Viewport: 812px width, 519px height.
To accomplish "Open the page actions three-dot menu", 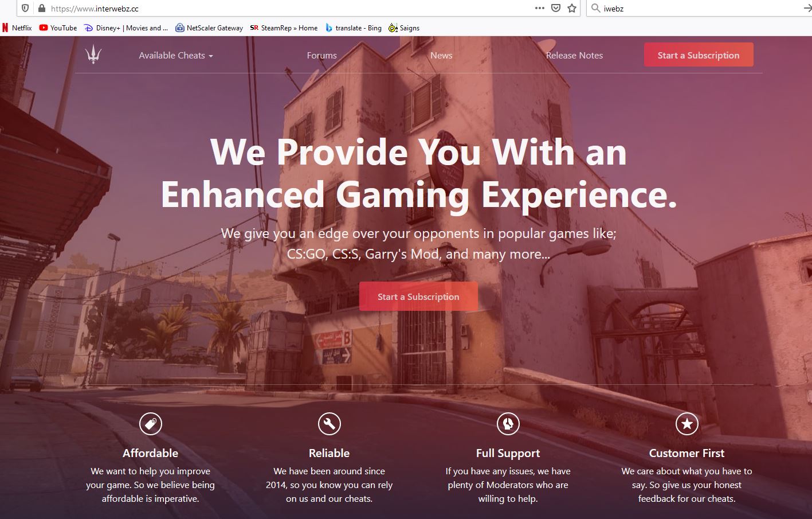I will 539,8.
